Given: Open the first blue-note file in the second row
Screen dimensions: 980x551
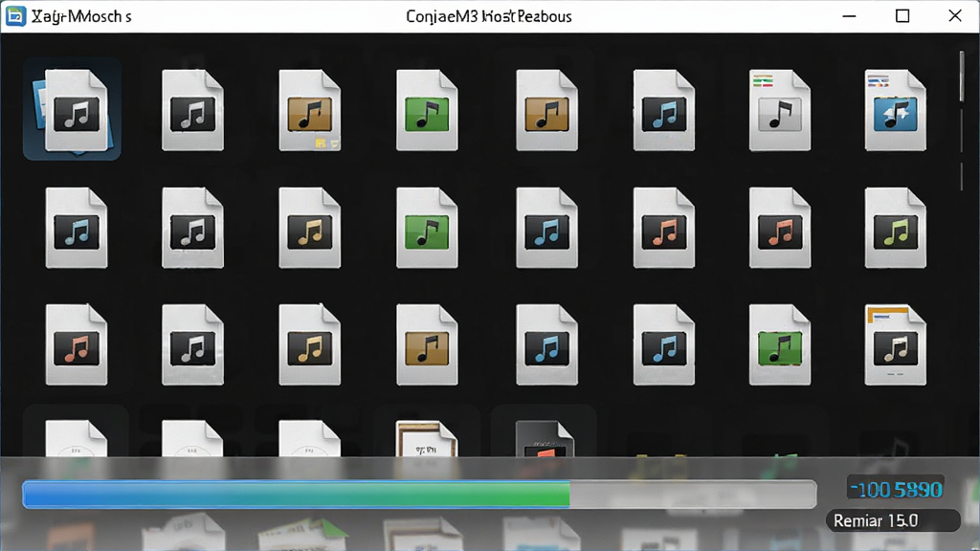Looking at the screenshot, I should coord(77,228).
